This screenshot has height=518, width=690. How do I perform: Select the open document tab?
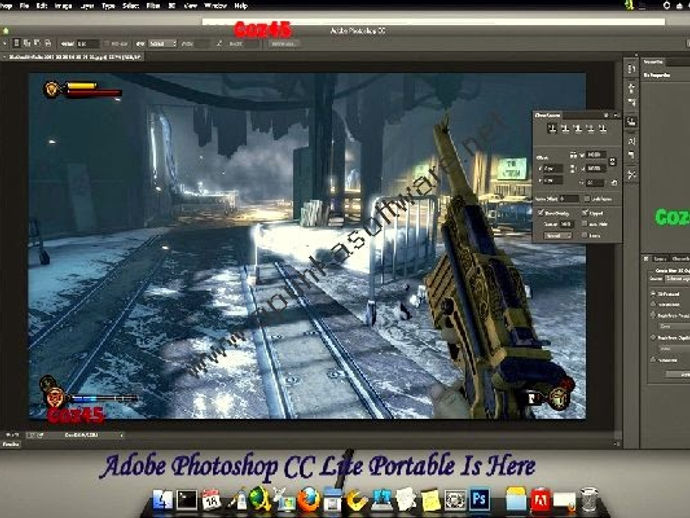coord(73,57)
